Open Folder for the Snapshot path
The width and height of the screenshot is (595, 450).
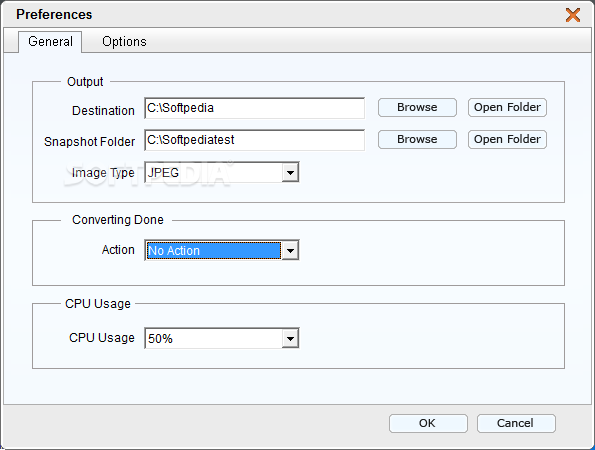point(507,139)
